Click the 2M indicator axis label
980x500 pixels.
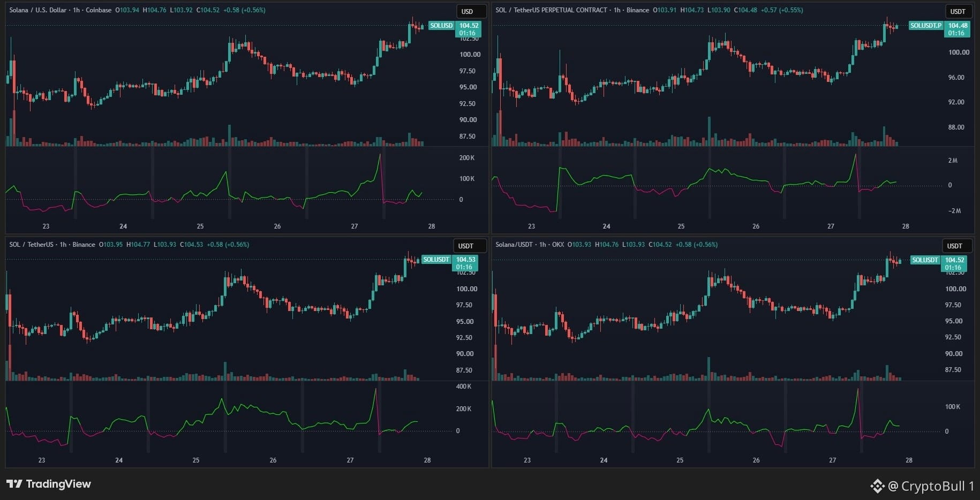[x=953, y=161]
